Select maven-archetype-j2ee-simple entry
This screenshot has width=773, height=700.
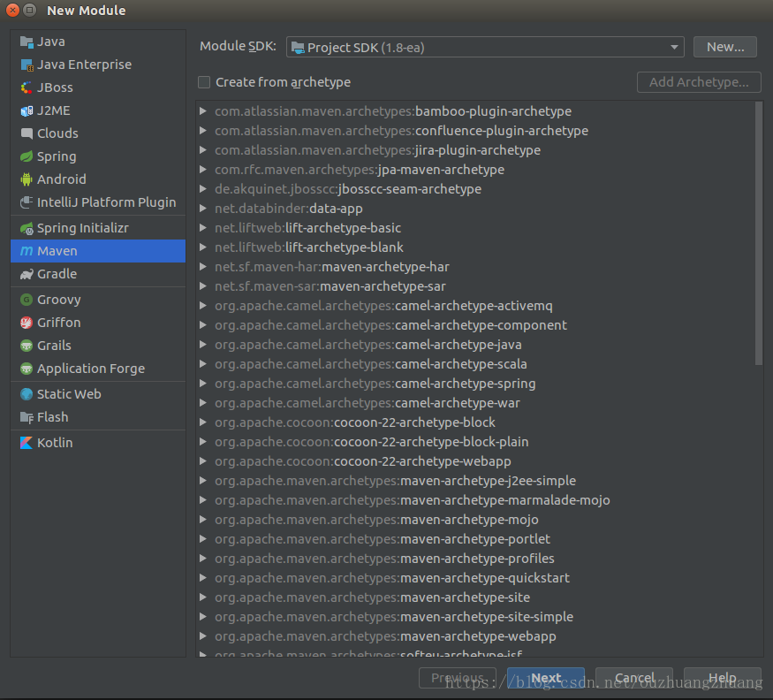395,481
